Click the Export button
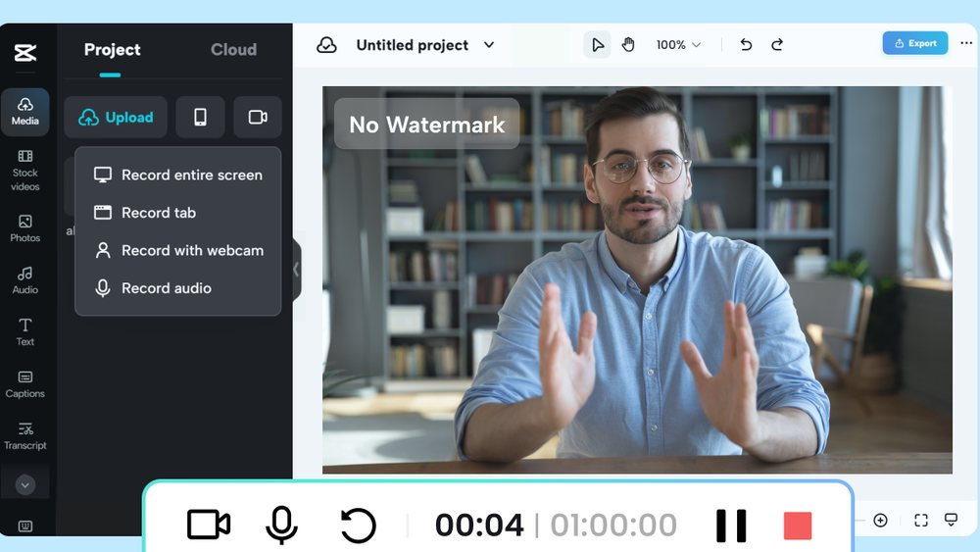The image size is (980, 552). pyautogui.click(x=915, y=43)
